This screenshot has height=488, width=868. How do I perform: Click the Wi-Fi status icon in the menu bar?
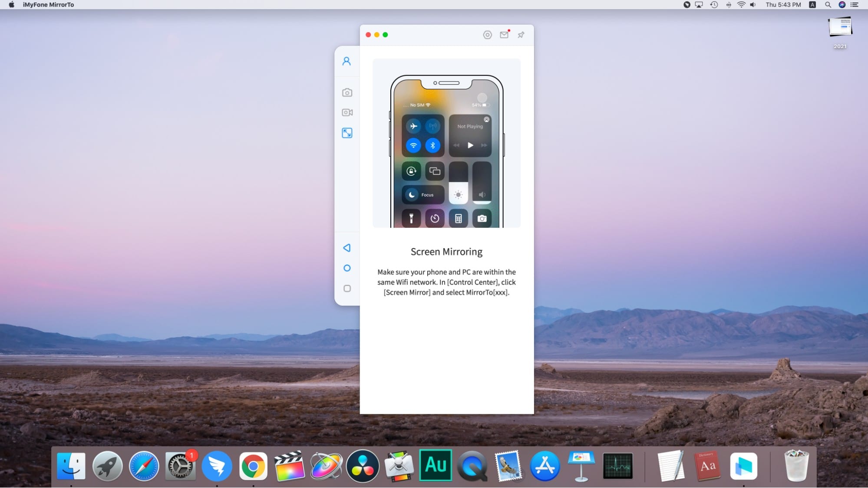coord(741,5)
